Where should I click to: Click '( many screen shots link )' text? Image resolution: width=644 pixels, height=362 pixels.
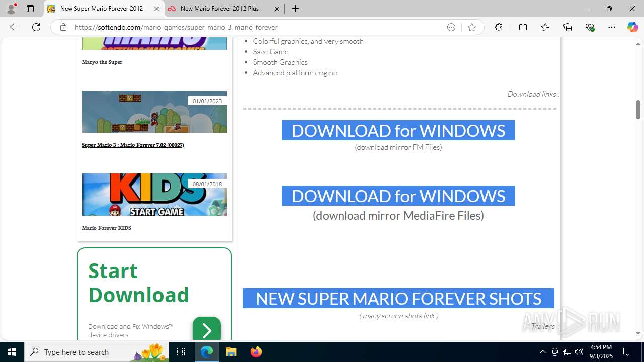click(x=398, y=316)
